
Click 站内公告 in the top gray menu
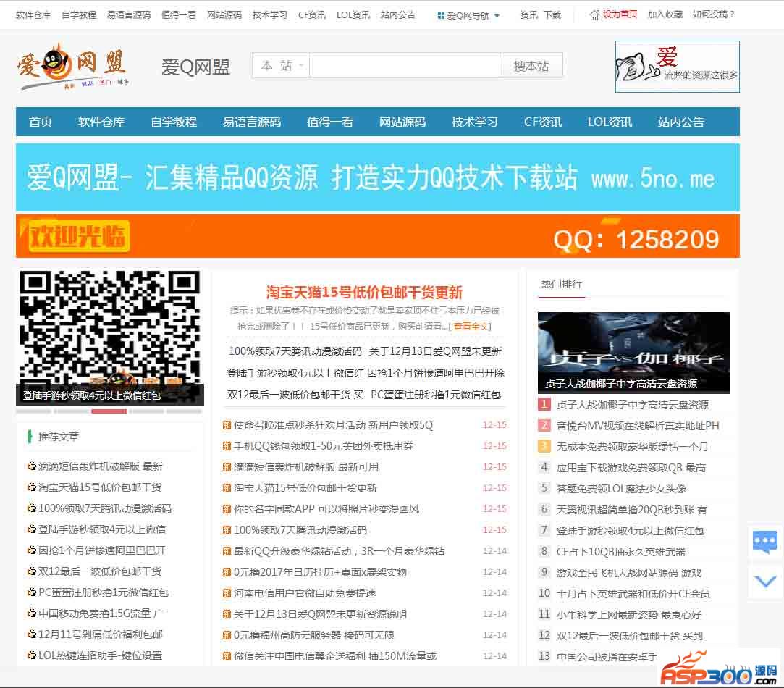[x=398, y=15]
